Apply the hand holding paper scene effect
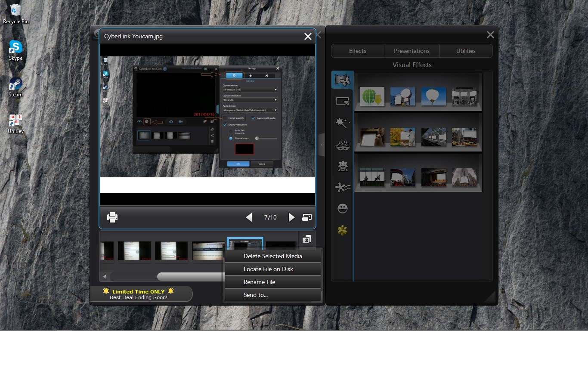The width and height of the screenshot is (588, 374). point(372,137)
